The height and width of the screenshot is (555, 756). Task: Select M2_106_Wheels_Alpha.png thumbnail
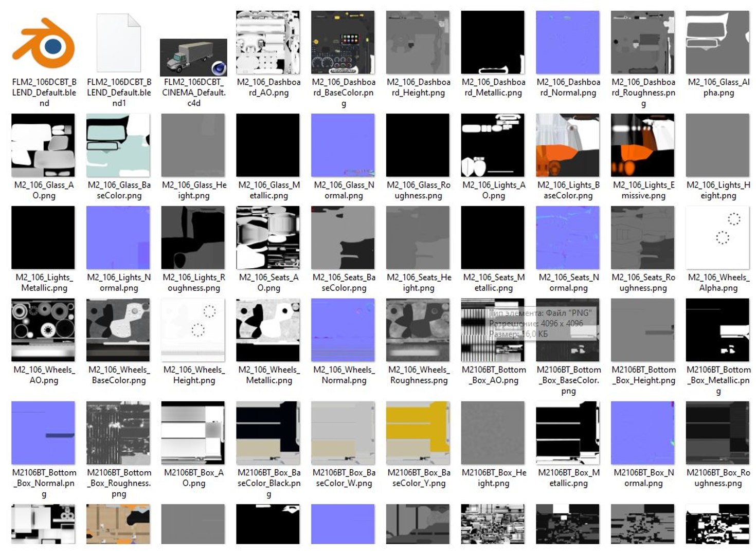[718, 238]
